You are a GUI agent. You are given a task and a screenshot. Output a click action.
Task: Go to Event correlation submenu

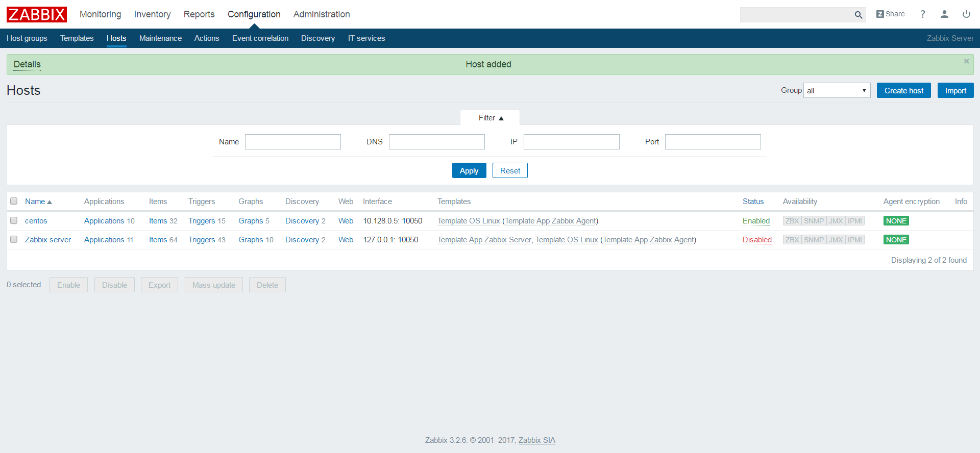click(260, 38)
